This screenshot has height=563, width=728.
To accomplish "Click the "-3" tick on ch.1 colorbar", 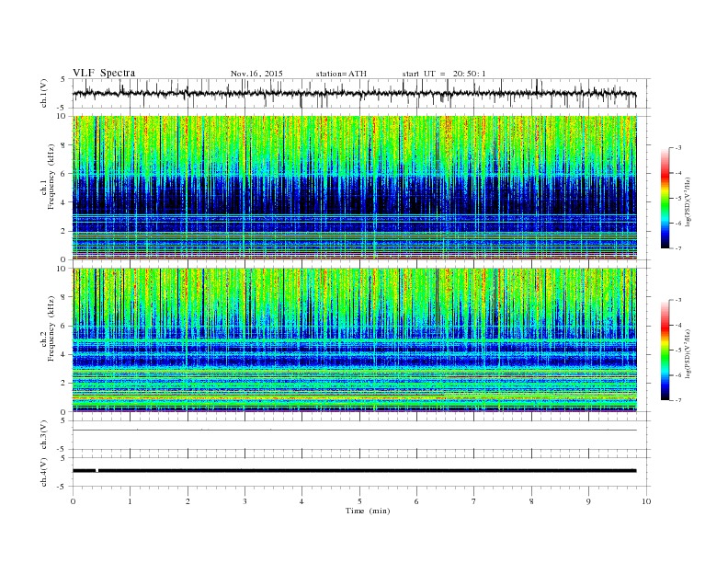I will pos(678,148).
